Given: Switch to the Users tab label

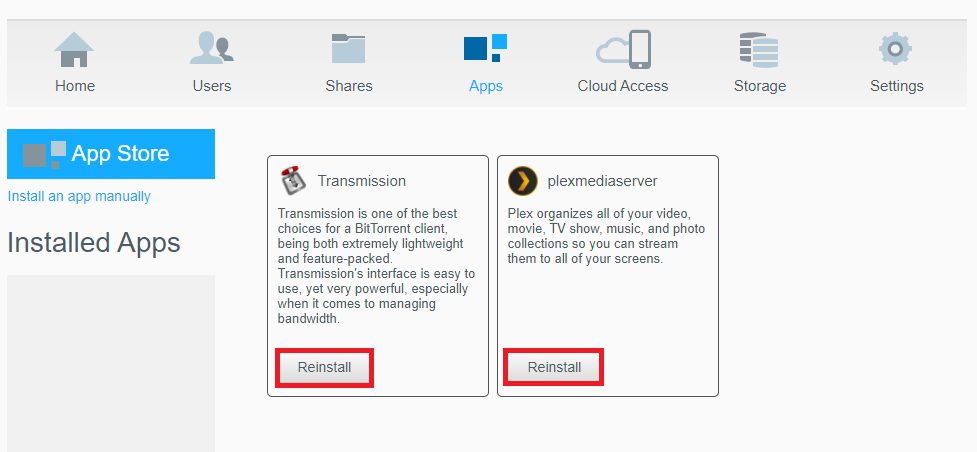Looking at the screenshot, I should pos(212,86).
